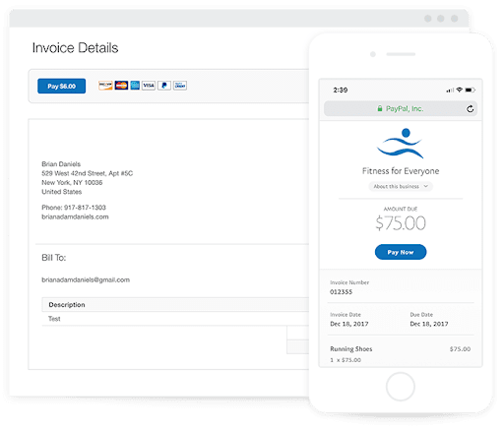Expand the About this business dropdown
This screenshot has width=504, height=432.
(x=401, y=186)
